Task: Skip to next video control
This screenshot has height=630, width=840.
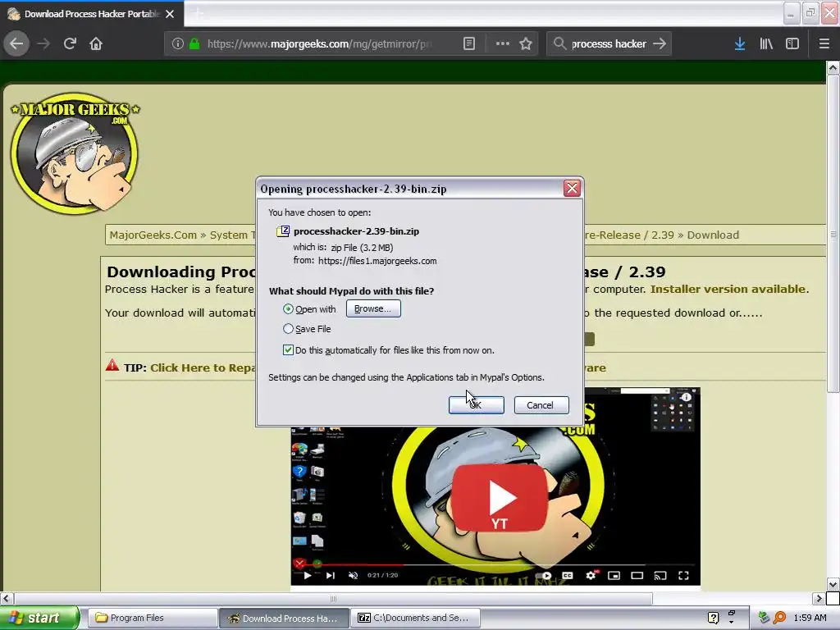Action: click(331, 575)
